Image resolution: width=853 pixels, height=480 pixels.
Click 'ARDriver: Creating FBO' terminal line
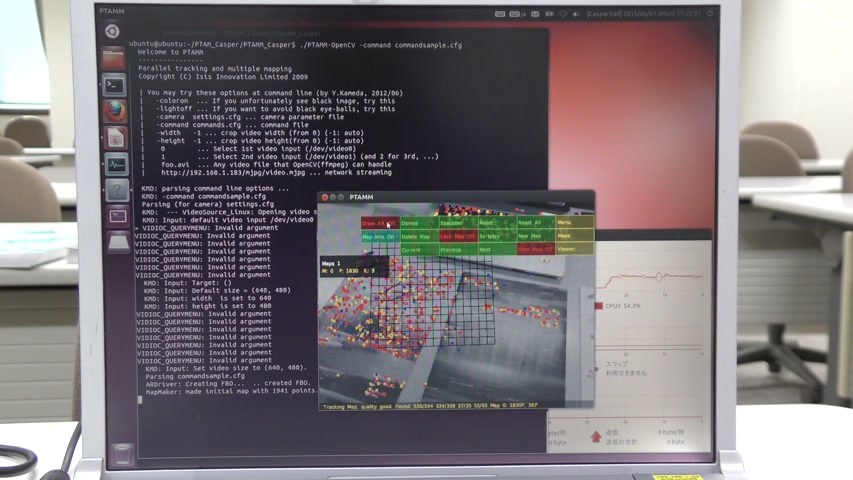pyautogui.click(x=227, y=383)
